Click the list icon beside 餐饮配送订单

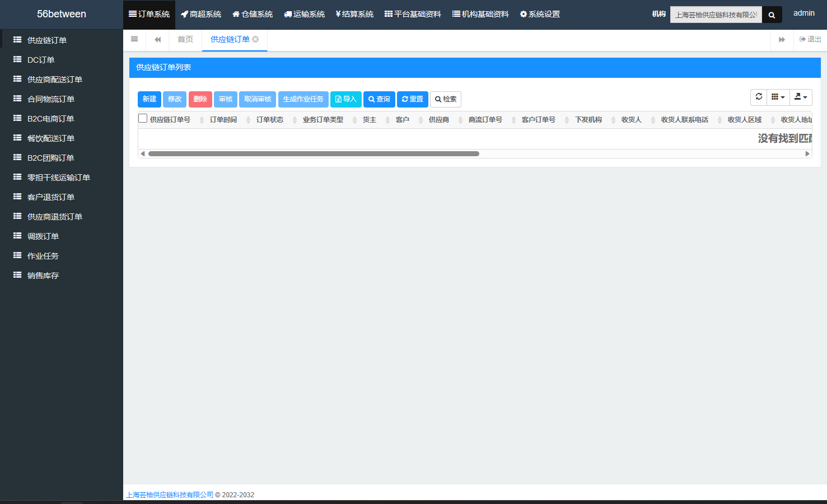[17, 138]
